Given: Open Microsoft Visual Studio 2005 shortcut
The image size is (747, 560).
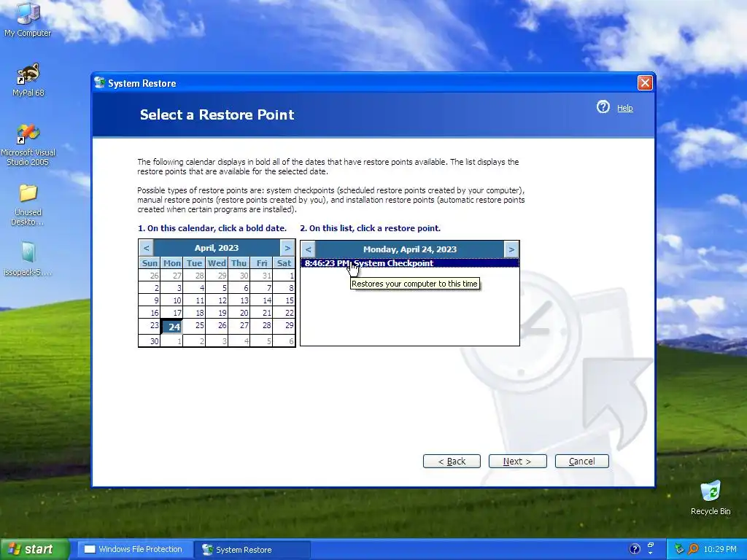Looking at the screenshot, I should pyautogui.click(x=28, y=145).
